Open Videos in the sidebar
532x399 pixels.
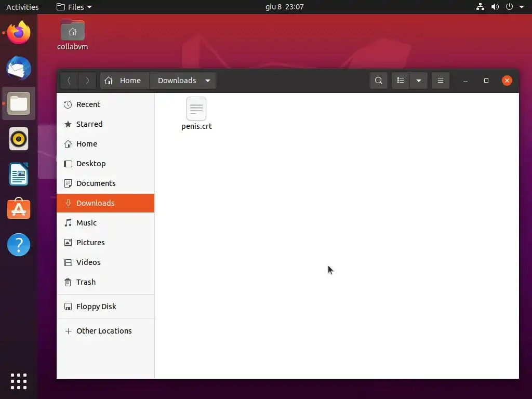pyautogui.click(x=105, y=262)
